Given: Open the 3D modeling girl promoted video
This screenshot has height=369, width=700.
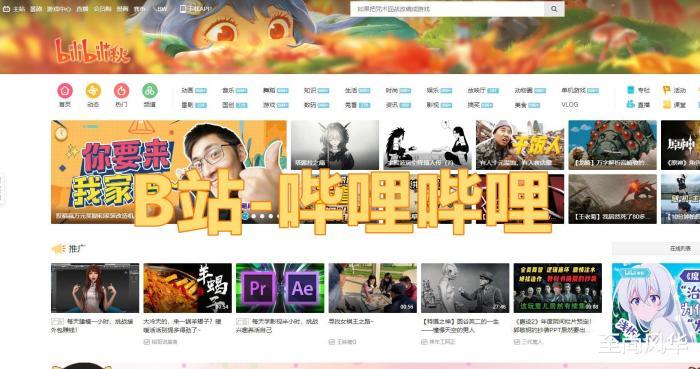Looking at the screenshot, I should (x=95, y=288).
